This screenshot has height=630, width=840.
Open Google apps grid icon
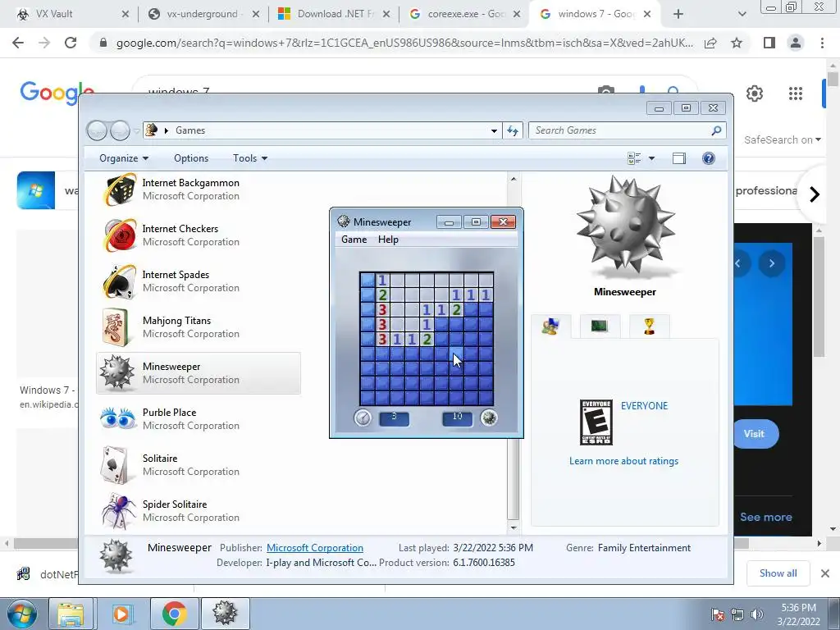point(796,94)
